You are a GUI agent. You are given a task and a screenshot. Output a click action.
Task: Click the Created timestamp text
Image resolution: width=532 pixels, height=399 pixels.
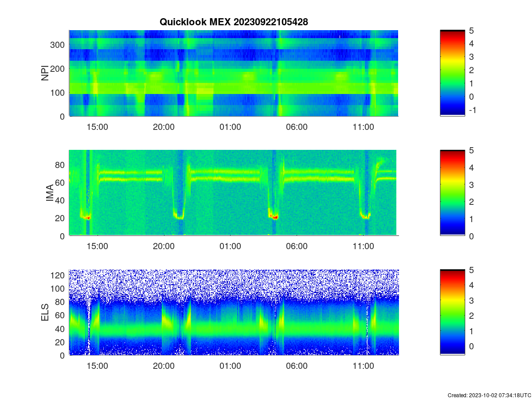[x=489, y=395]
